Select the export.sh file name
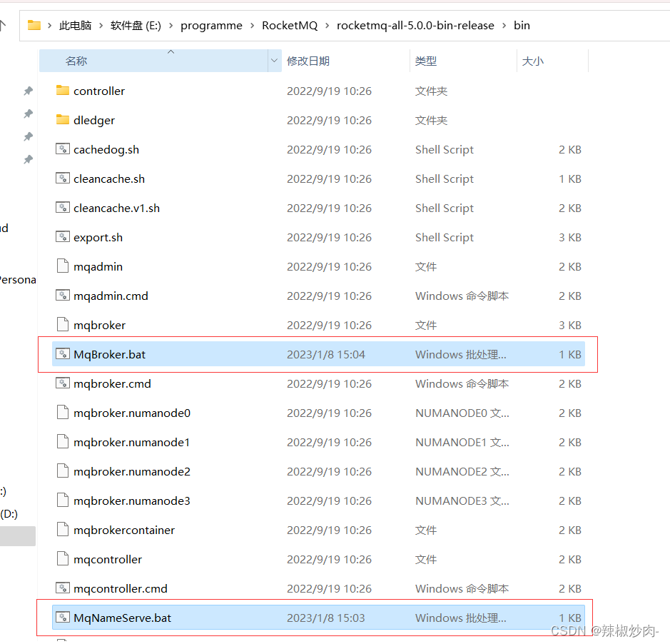The width and height of the screenshot is (670, 644). (x=98, y=238)
